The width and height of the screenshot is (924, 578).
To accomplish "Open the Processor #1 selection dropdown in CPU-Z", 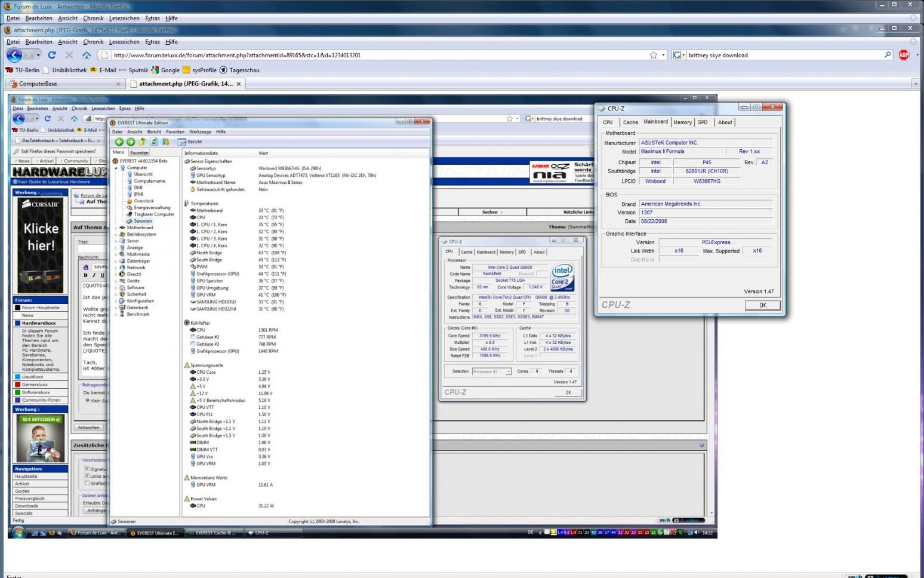I will pyautogui.click(x=509, y=371).
